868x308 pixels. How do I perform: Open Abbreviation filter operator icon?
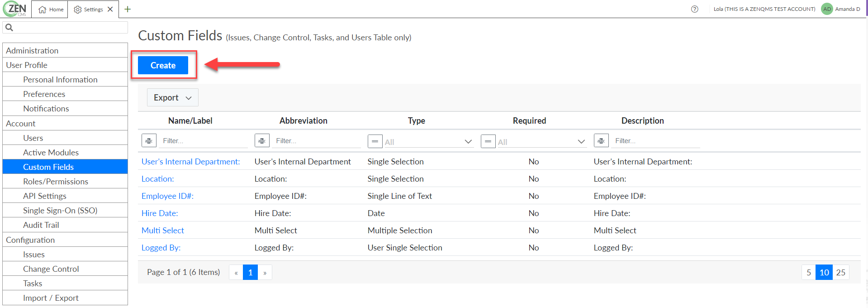[262, 141]
